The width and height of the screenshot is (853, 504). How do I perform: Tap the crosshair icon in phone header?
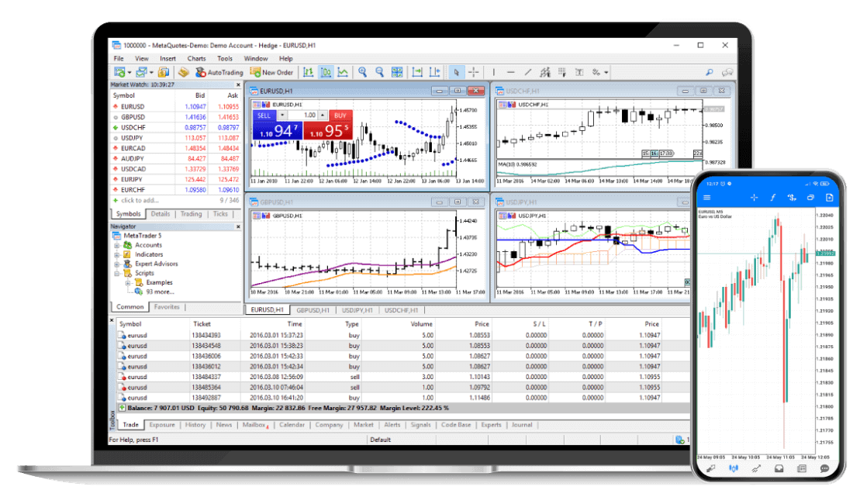pyautogui.click(x=754, y=198)
